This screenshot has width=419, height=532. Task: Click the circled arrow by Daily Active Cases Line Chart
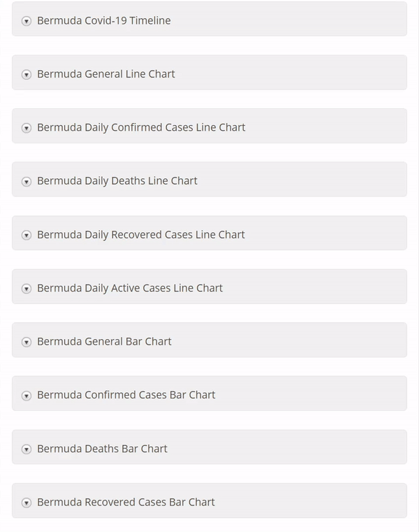tap(27, 289)
